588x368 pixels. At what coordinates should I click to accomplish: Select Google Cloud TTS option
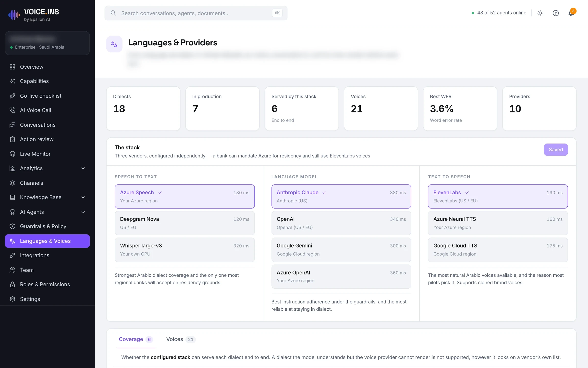[498, 250]
